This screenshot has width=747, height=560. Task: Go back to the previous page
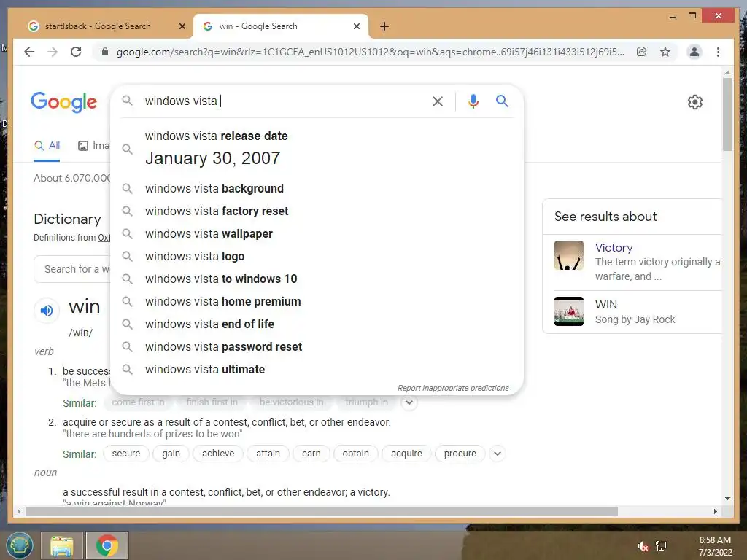(29, 52)
